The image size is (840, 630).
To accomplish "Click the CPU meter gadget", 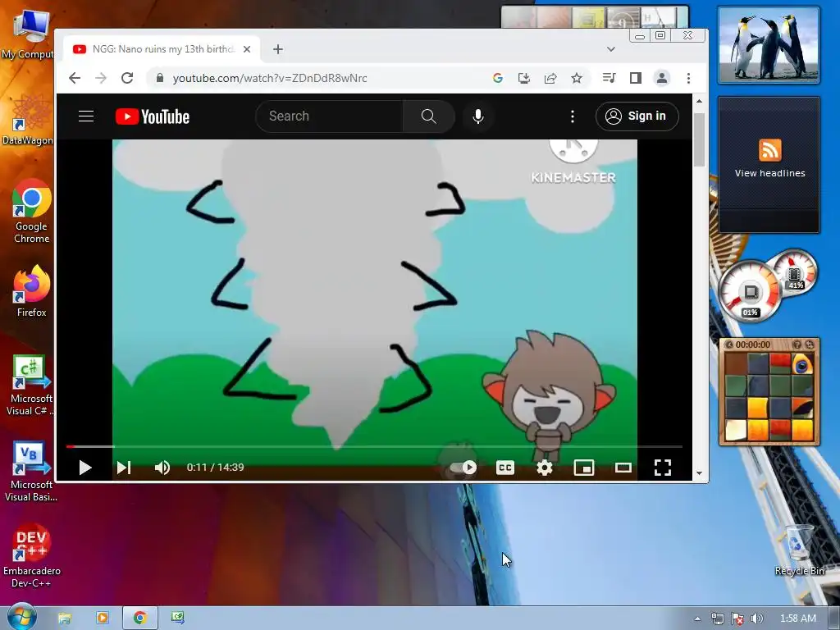I will point(750,293).
